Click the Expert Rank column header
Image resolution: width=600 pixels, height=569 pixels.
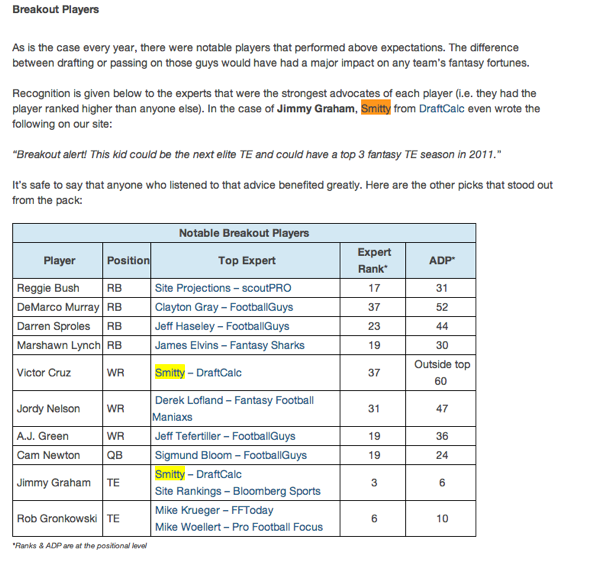pyautogui.click(x=373, y=261)
